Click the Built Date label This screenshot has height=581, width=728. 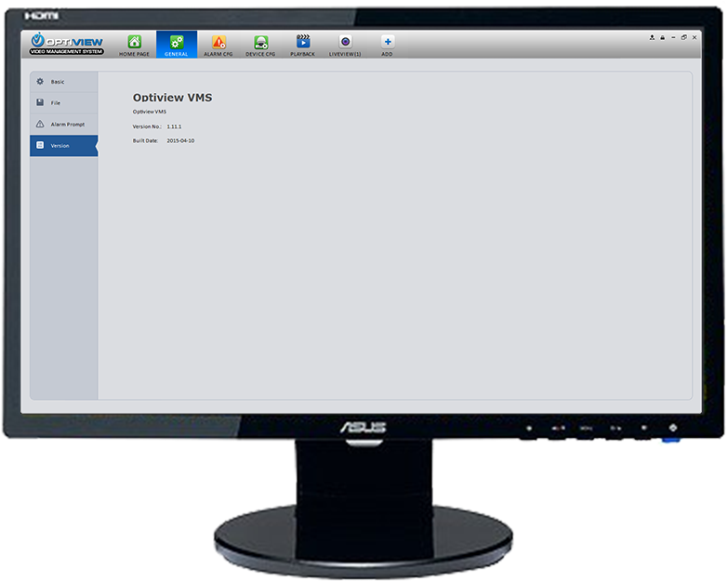click(x=145, y=140)
